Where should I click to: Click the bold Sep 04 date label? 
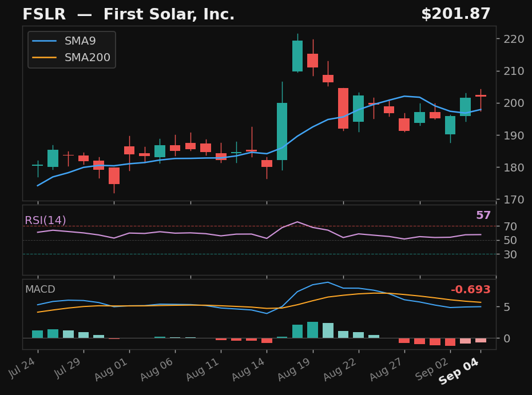point(459,371)
